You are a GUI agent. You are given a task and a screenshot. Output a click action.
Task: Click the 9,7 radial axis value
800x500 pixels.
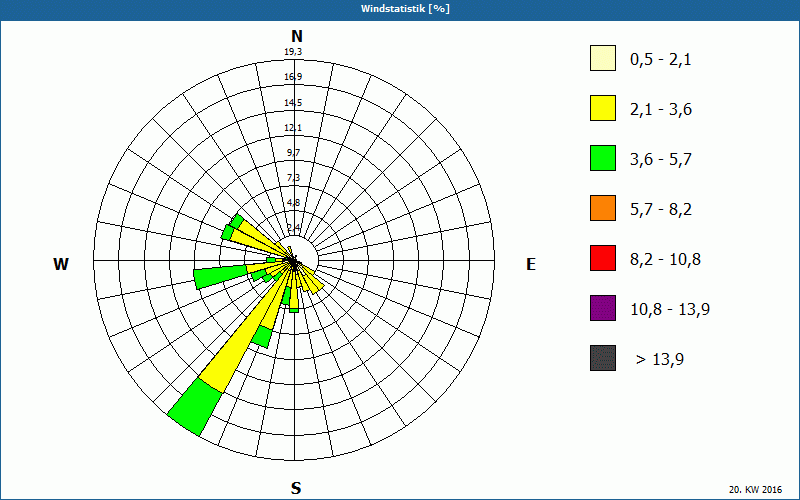point(293,153)
